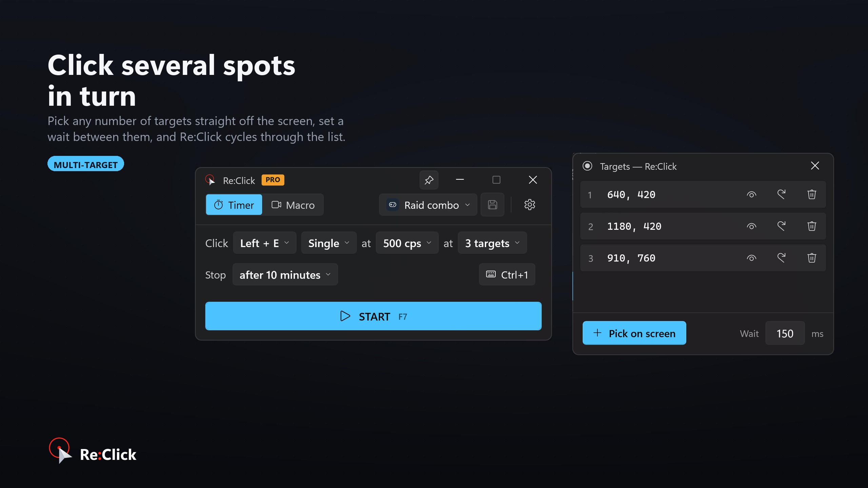Close the Targets — Re:Click window
The height and width of the screenshot is (488, 868).
[x=815, y=166]
